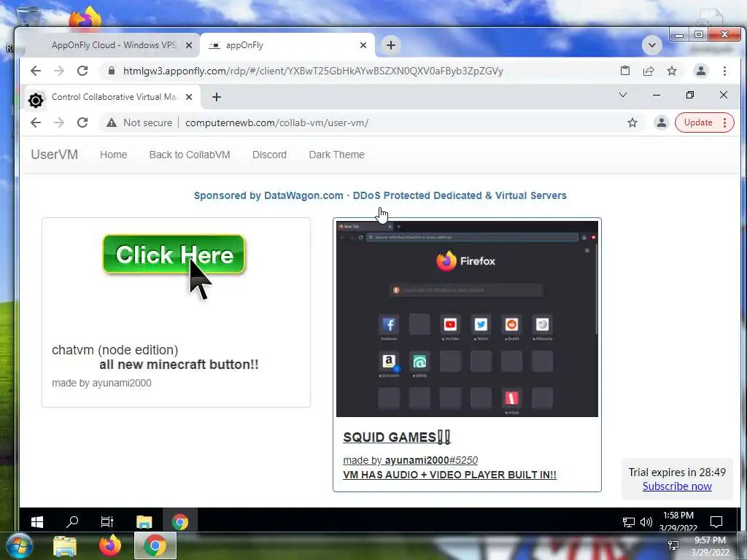The image size is (747, 560).
Task: Click the Not secure warning icon
Action: 112,122
